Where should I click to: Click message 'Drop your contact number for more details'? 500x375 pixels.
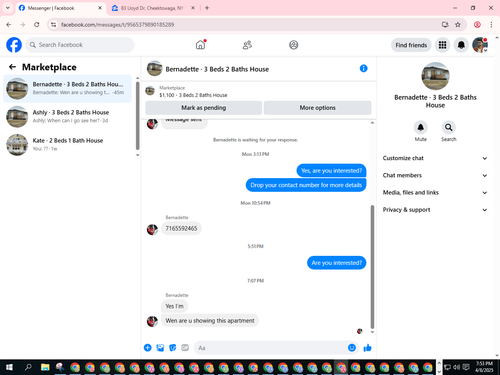306,185
